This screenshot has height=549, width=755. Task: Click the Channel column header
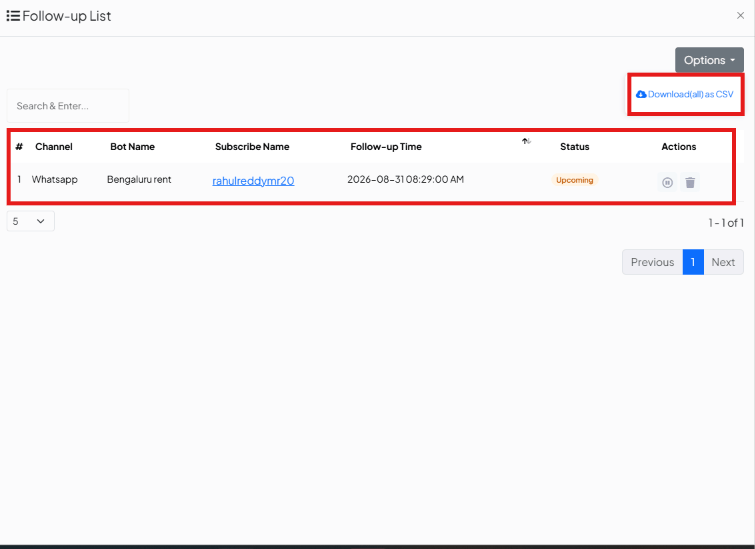pos(54,147)
